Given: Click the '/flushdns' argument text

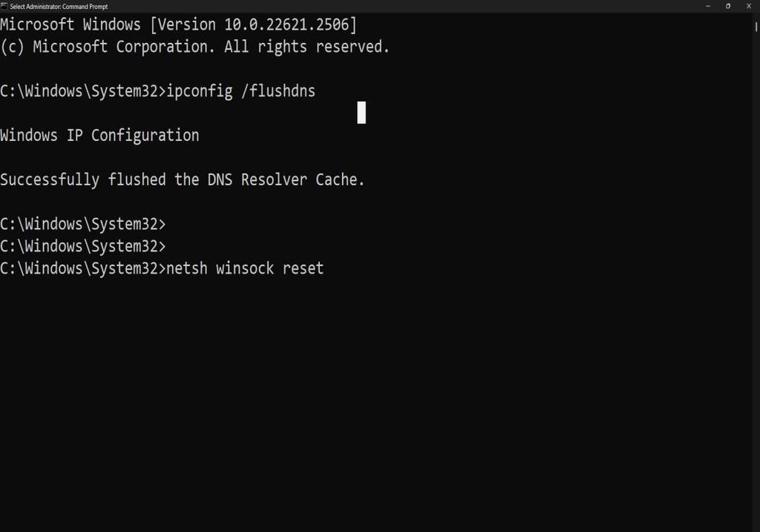Looking at the screenshot, I should click(278, 91).
